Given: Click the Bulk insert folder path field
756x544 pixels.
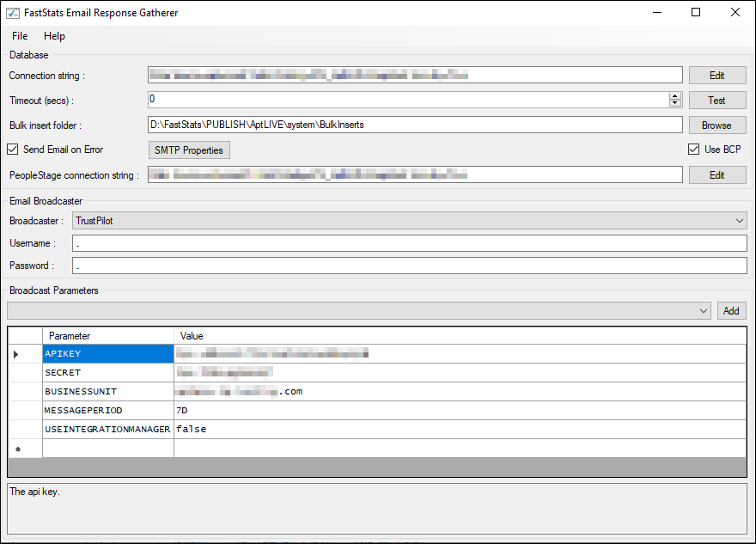Looking at the screenshot, I should [x=415, y=125].
